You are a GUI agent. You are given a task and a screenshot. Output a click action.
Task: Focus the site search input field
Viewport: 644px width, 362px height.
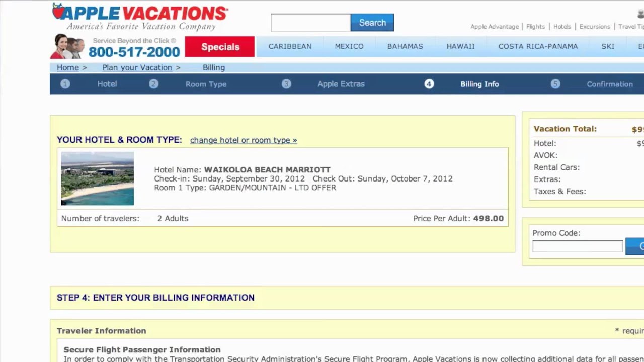point(310,23)
